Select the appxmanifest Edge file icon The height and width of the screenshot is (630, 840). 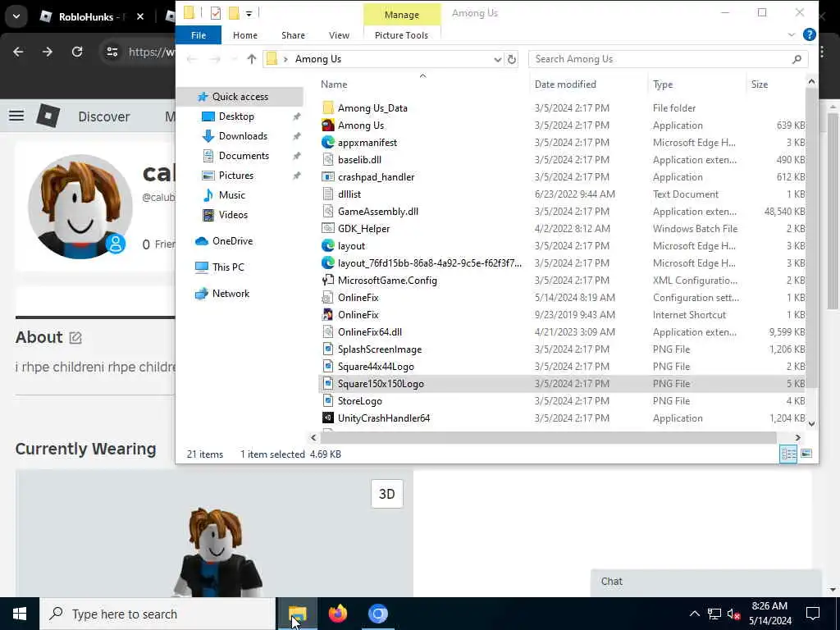pos(328,143)
